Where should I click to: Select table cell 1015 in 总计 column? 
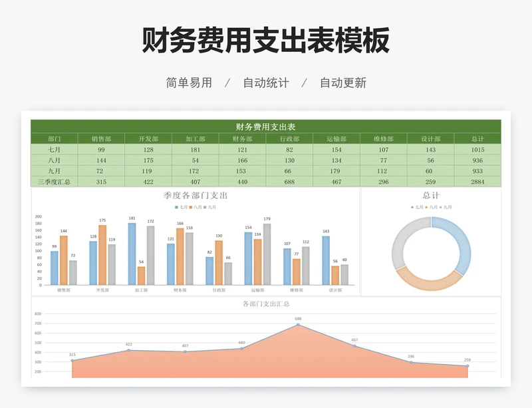(x=477, y=150)
